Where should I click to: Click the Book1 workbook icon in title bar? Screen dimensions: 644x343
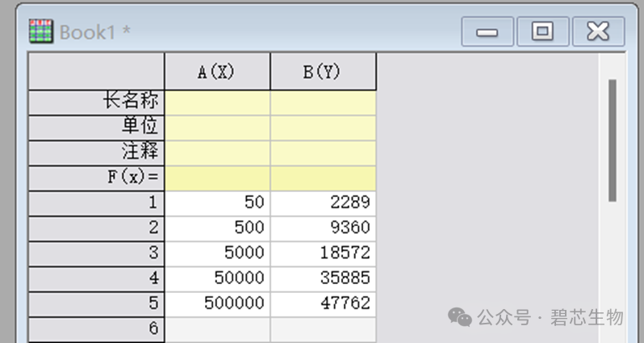pos(40,31)
